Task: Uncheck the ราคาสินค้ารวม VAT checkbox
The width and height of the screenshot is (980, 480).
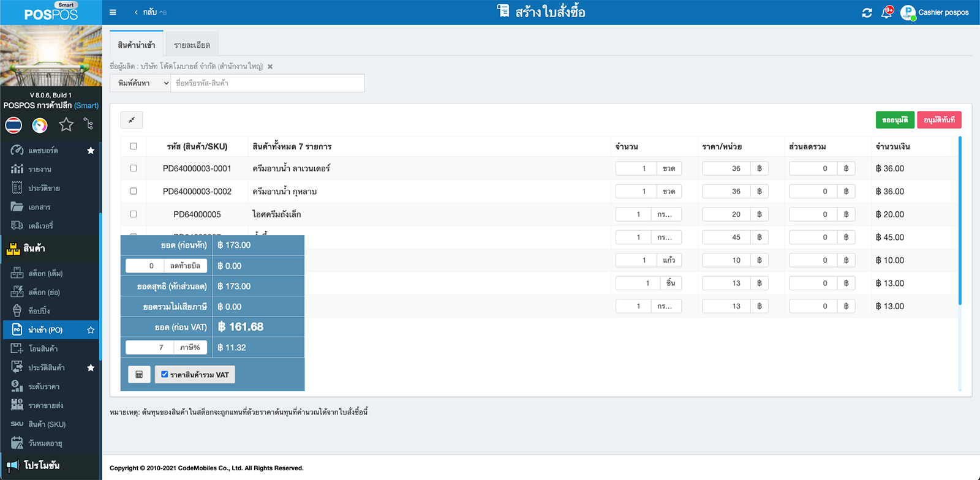Action: click(164, 374)
